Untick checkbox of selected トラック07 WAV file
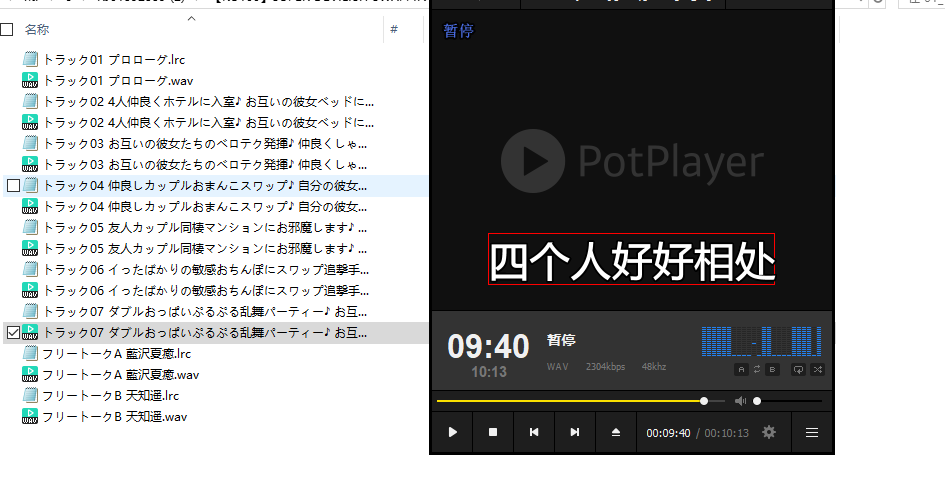The width and height of the screenshot is (945, 482). (13, 333)
